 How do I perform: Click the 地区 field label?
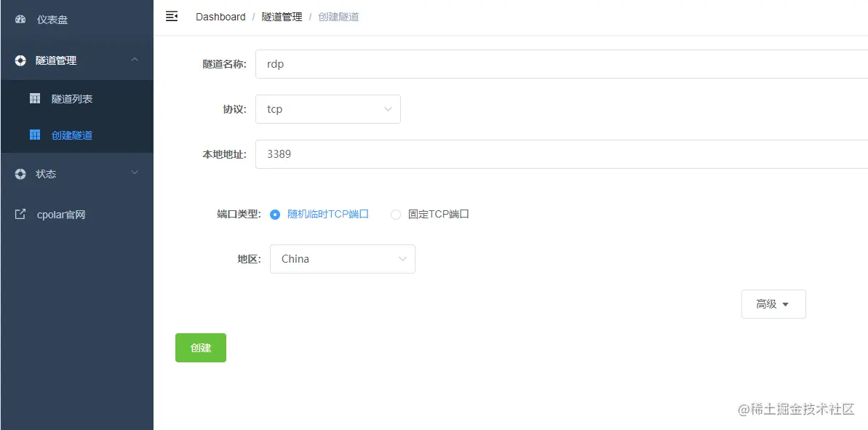click(x=249, y=259)
